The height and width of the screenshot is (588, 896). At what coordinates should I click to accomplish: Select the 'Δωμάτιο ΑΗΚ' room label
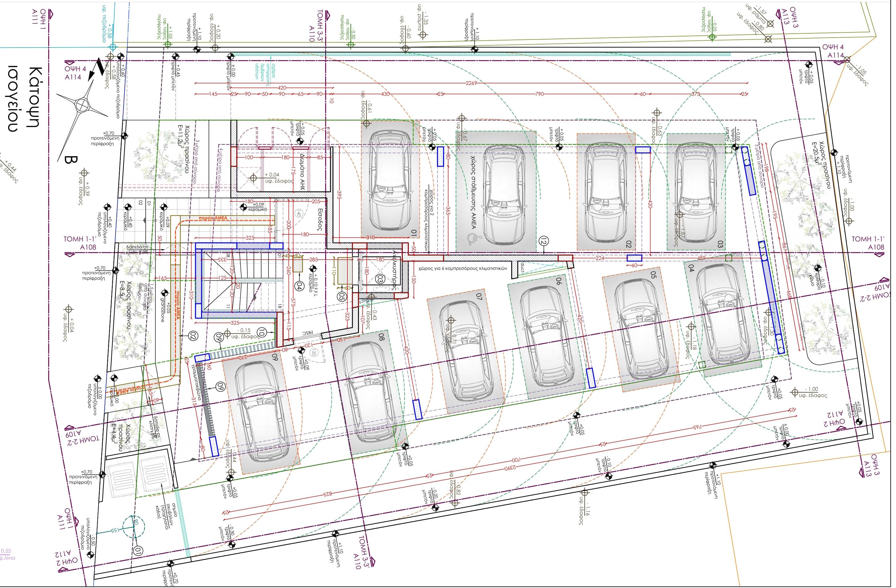point(303,171)
